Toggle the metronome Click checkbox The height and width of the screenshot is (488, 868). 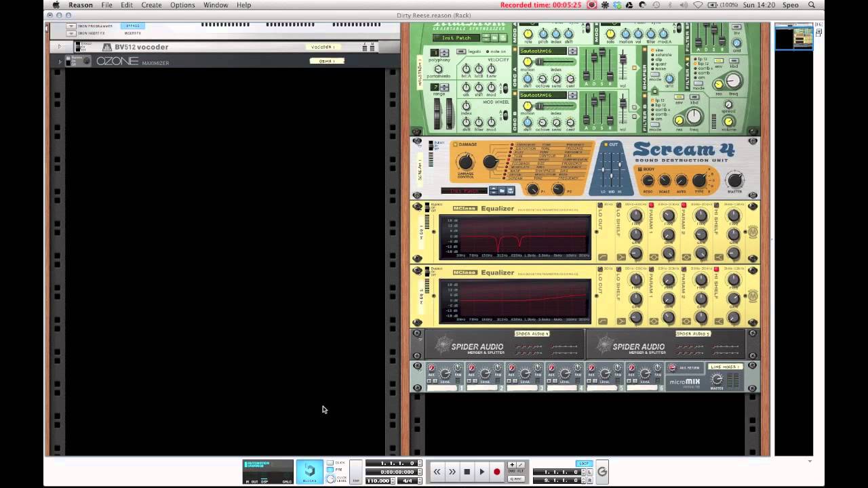pyautogui.click(x=330, y=463)
